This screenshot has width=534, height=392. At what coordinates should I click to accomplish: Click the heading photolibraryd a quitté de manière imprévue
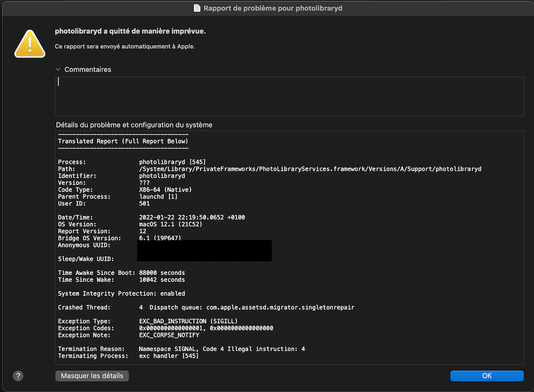pyautogui.click(x=130, y=32)
